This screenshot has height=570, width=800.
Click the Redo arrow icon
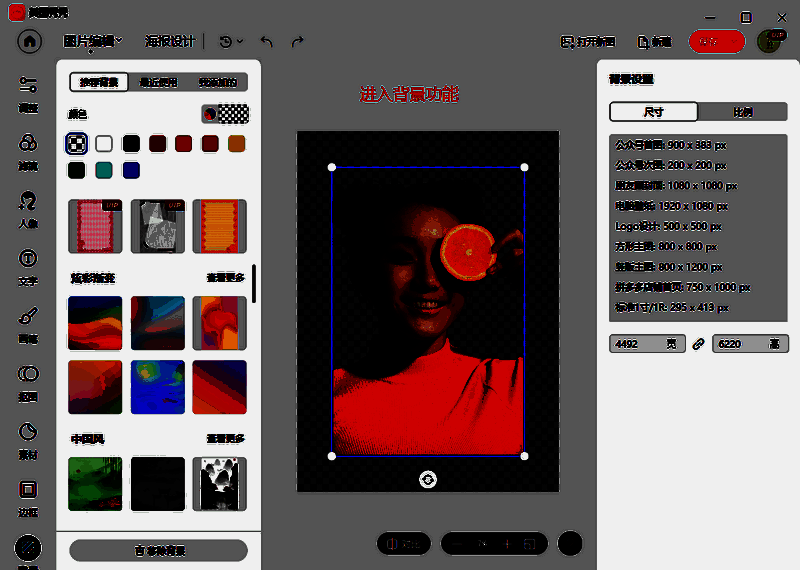tap(297, 42)
